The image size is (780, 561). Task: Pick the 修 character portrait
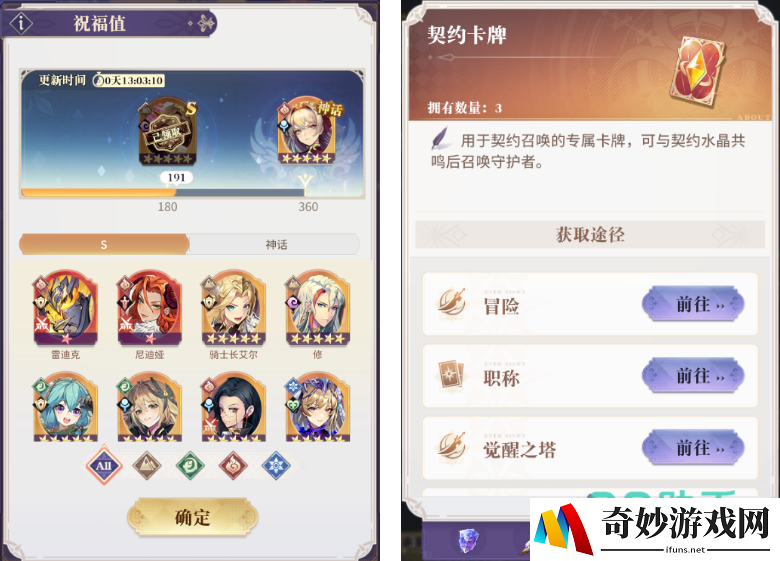tap(318, 308)
